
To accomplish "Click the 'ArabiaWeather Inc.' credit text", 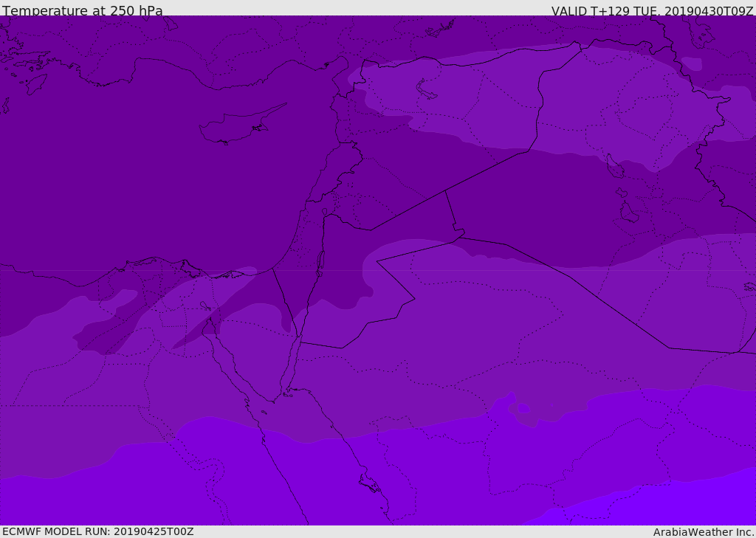I will 704,532.
